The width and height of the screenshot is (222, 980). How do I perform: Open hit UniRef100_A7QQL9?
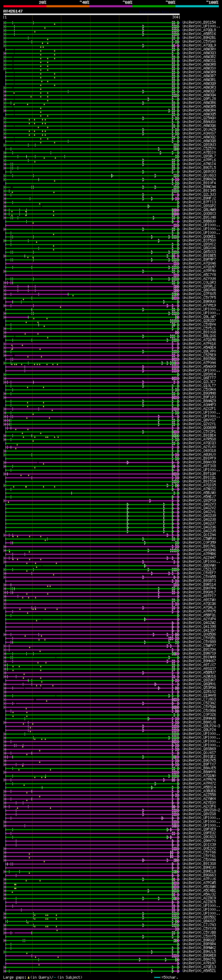(199, 45)
